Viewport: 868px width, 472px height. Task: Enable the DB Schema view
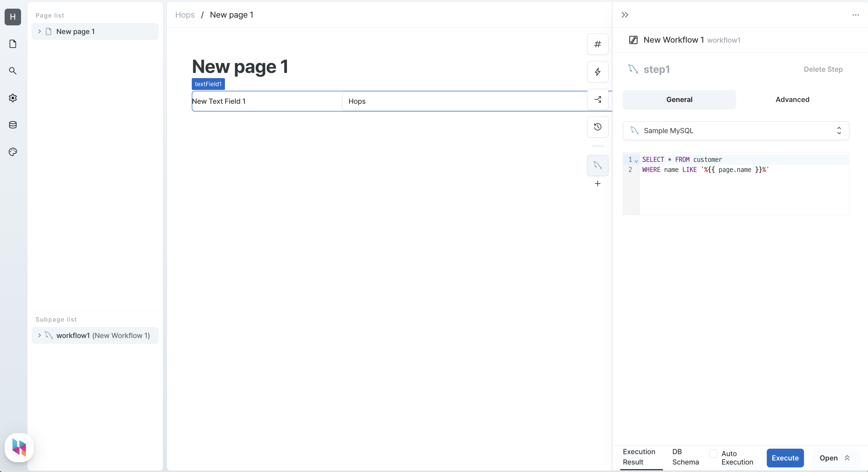685,457
